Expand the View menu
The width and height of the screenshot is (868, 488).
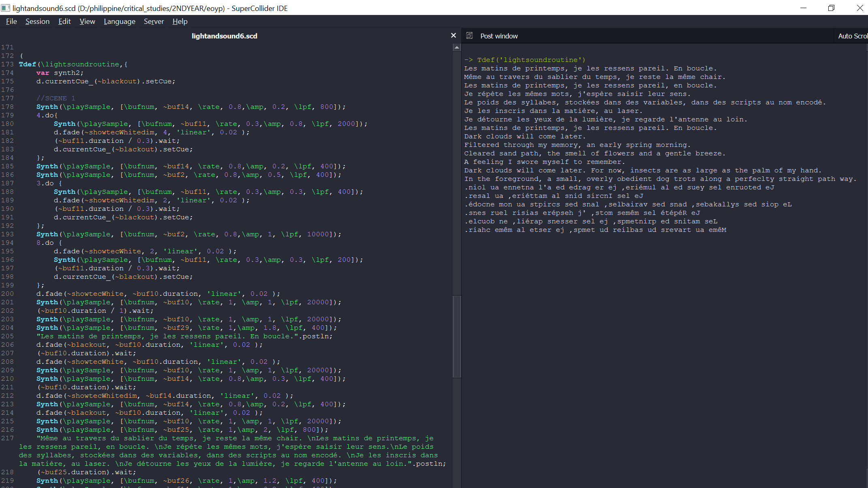[87, 21]
